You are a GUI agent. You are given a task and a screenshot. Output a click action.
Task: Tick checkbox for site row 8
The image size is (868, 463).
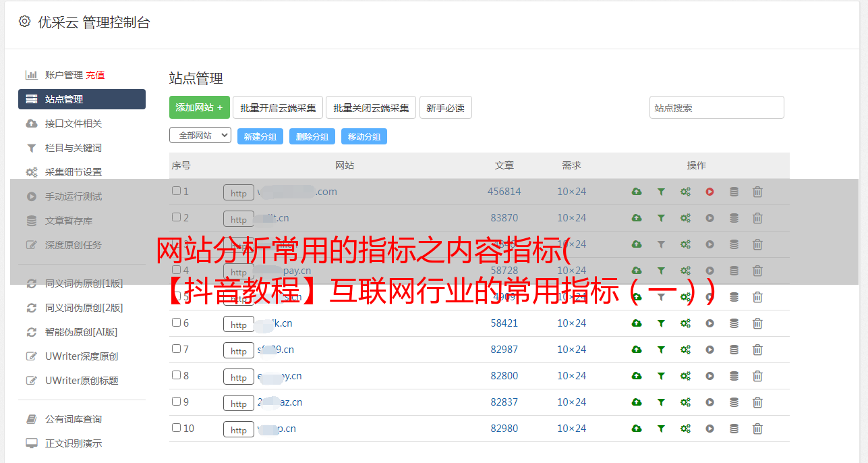(x=176, y=375)
